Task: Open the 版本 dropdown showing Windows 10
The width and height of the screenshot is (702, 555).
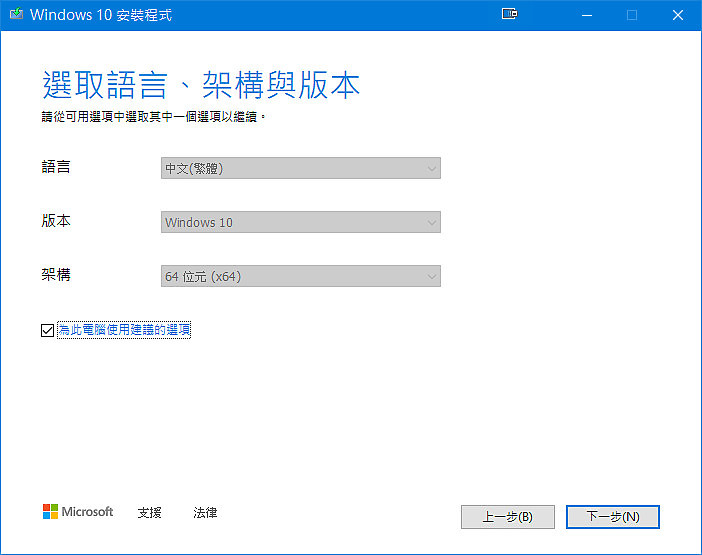Action: tap(301, 222)
